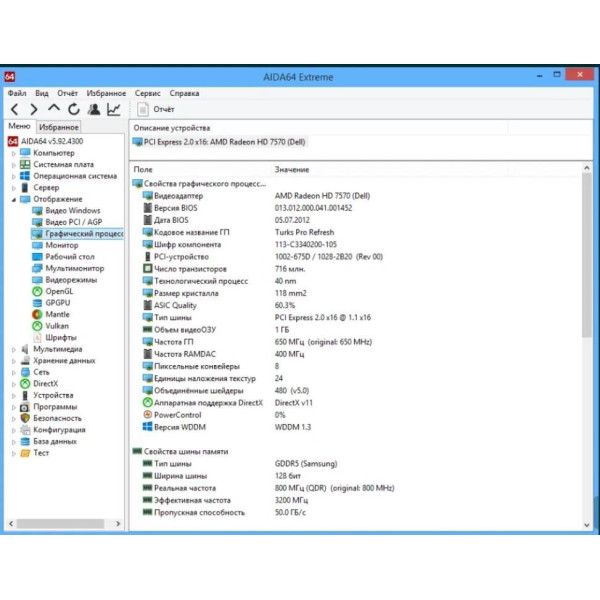Image resolution: width=600 pixels, height=600 pixels.
Task: Refresh using the circular arrow icon
Action: point(74,109)
